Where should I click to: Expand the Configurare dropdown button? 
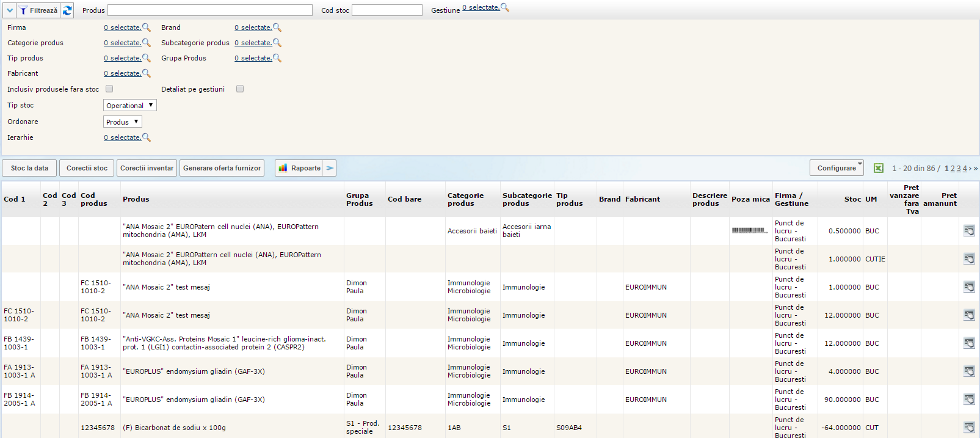(837, 168)
